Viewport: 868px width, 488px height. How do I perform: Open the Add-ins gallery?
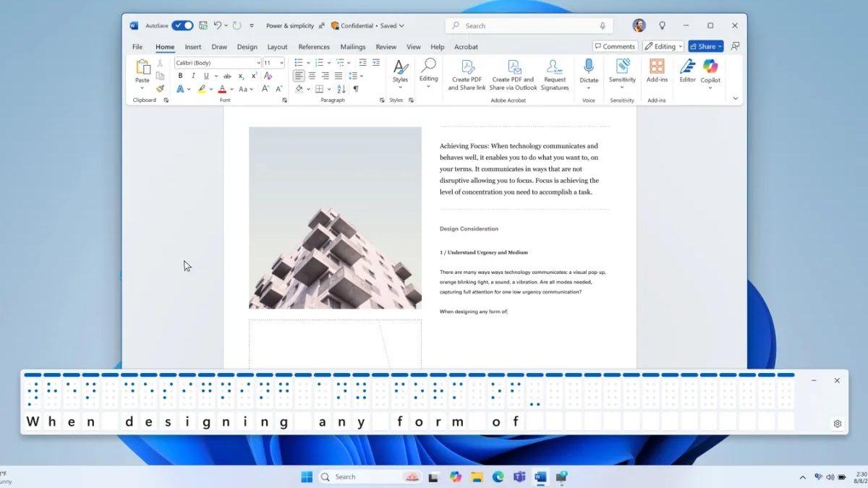(x=657, y=71)
